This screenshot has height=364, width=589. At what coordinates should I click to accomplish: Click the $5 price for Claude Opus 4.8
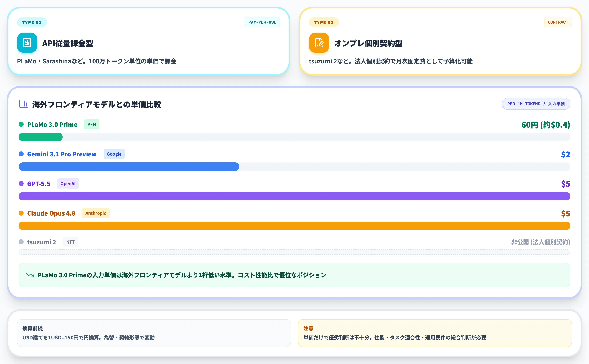[566, 213]
